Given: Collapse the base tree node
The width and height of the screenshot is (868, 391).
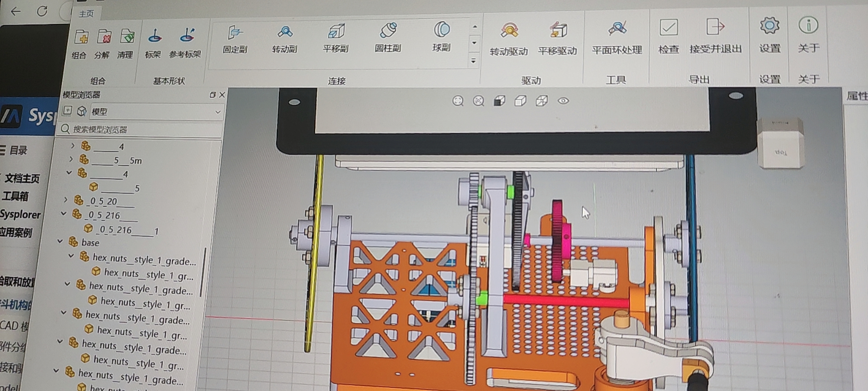Looking at the screenshot, I should tap(60, 241).
